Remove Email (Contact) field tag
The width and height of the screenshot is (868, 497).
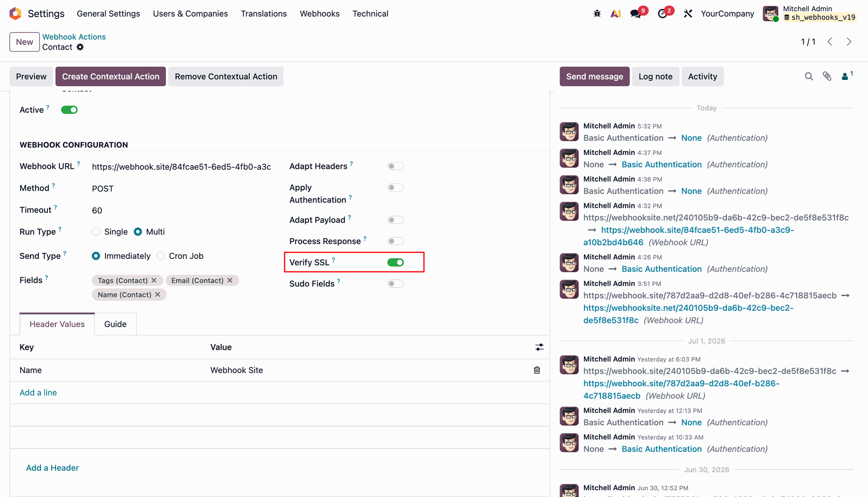[230, 281]
